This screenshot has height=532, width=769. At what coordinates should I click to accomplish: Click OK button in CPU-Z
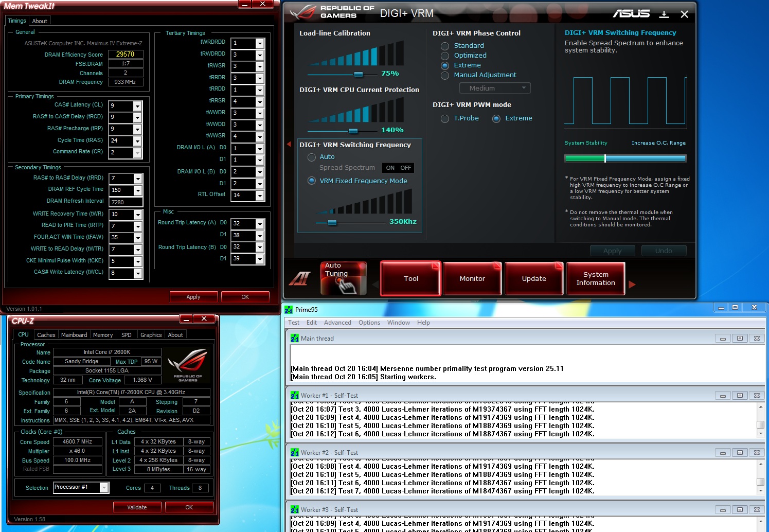tap(189, 507)
